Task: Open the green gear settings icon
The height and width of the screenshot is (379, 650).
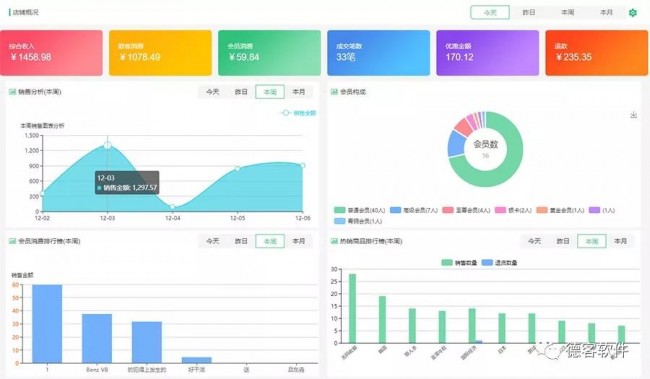Action: (x=633, y=12)
